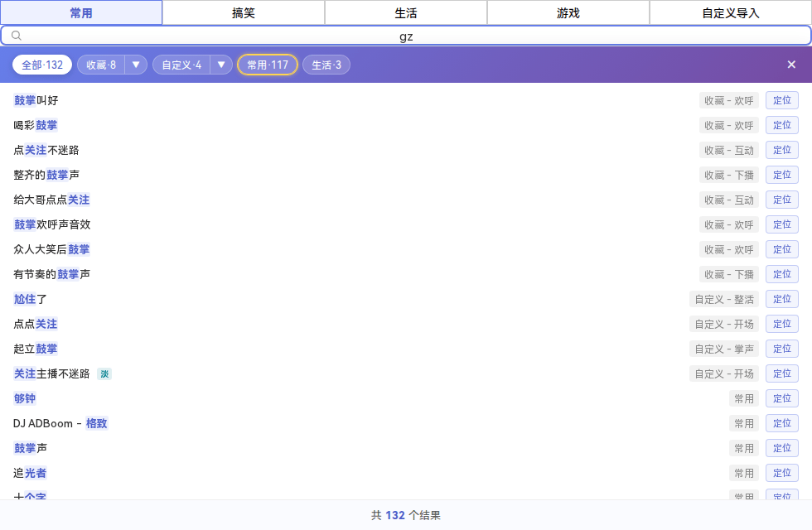The image size is (812, 530).
Task: Select the 收藏·8 filter chip
Action: point(101,65)
